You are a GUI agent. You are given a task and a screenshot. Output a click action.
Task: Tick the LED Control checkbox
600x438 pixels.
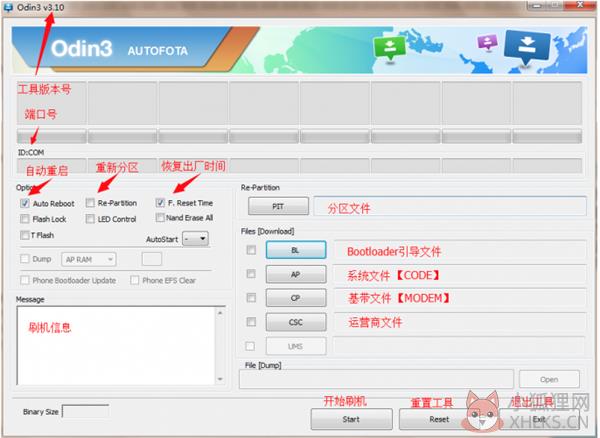point(90,219)
